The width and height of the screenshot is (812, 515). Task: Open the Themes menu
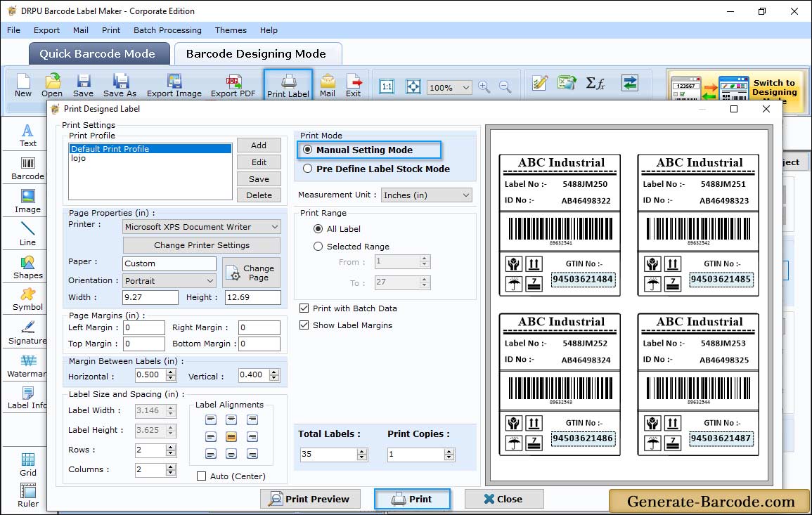[x=231, y=30]
